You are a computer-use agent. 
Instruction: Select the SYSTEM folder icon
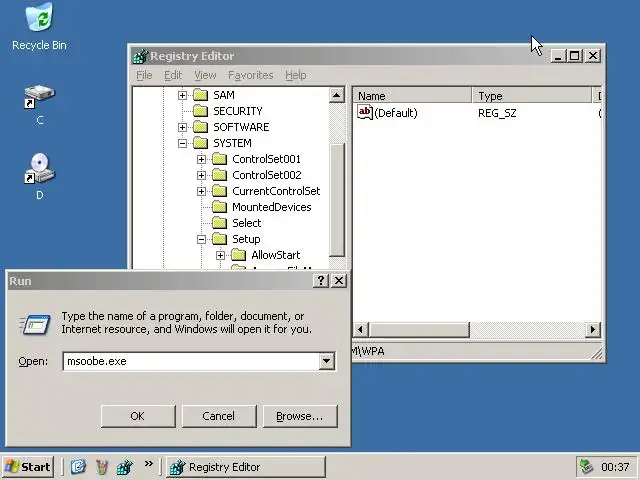[x=200, y=143]
